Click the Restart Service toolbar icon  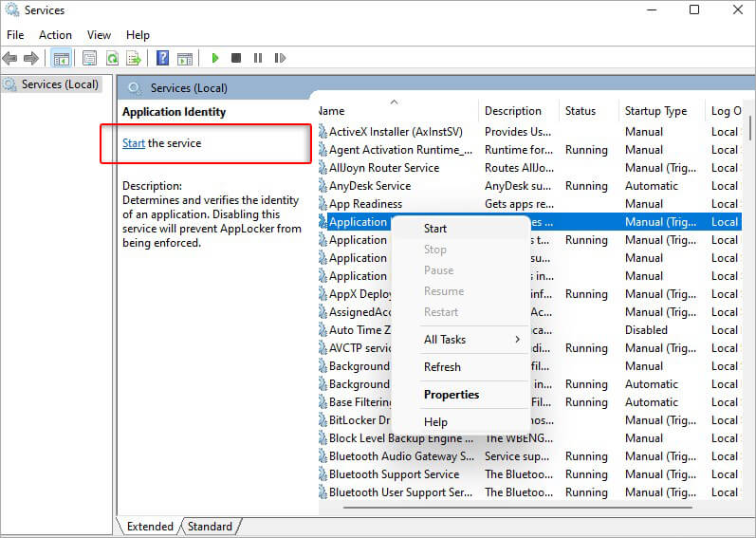(x=280, y=58)
